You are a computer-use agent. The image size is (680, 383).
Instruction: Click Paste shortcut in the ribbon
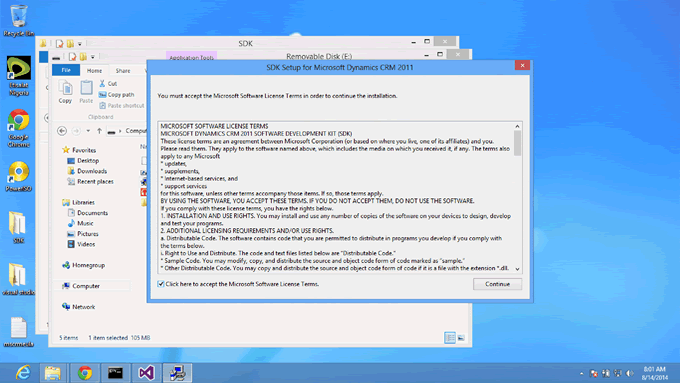point(122,105)
